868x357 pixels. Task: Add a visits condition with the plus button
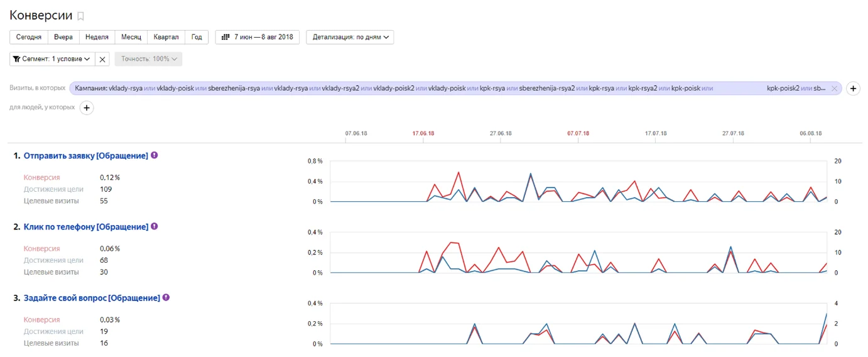[854, 89]
